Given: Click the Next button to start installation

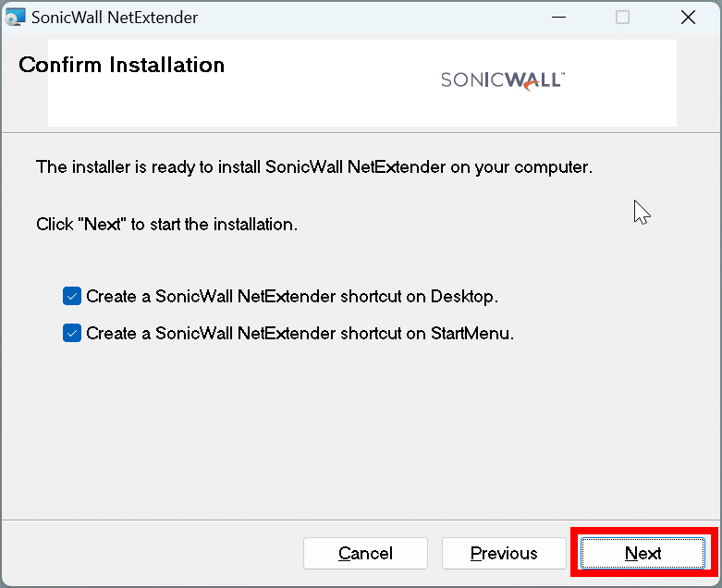Looking at the screenshot, I should (642, 553).
